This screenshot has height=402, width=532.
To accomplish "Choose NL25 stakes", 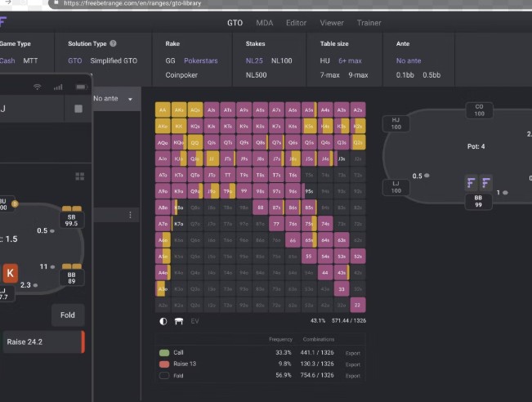I will tap(254, 60).
